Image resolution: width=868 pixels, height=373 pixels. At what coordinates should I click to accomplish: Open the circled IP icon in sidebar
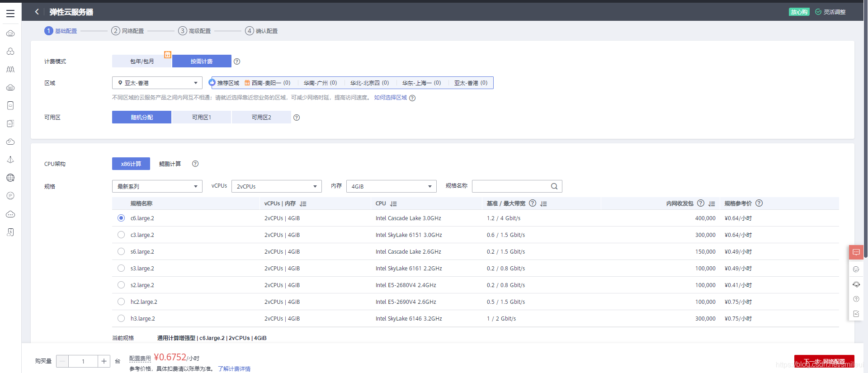10,196
